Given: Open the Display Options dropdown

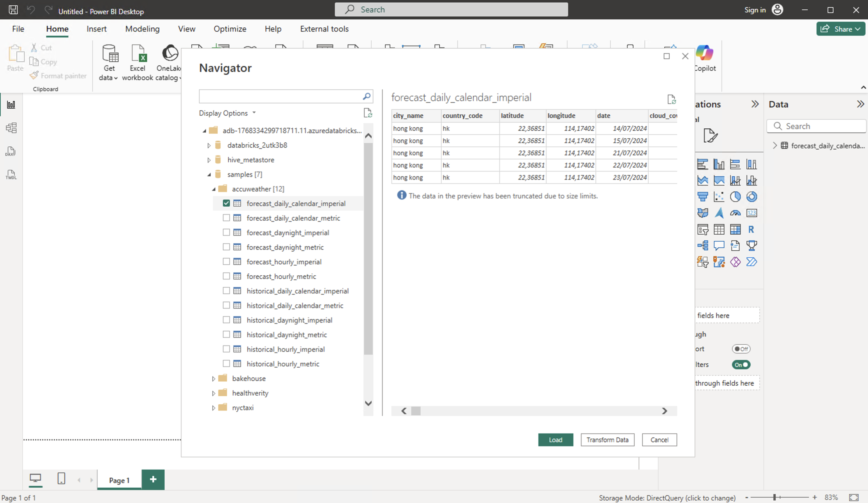Looking at the screenshot, I should pyautogui.click(x=227, y=113).
